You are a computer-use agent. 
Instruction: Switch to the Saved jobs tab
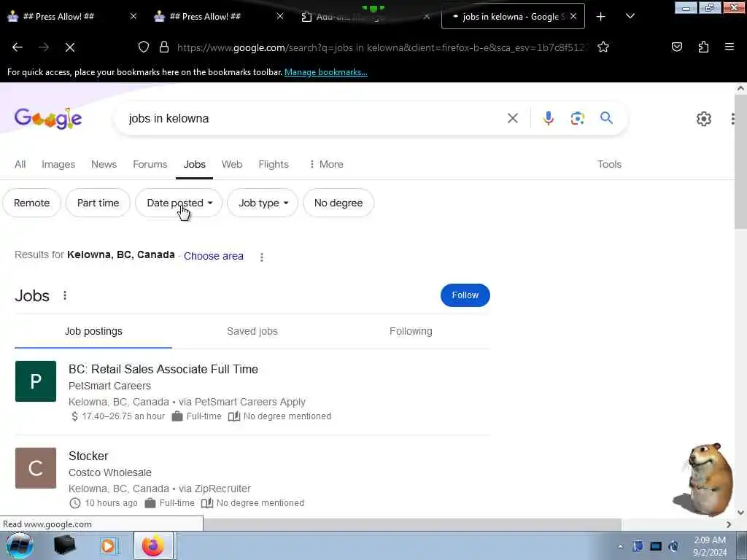pos(252,332)
